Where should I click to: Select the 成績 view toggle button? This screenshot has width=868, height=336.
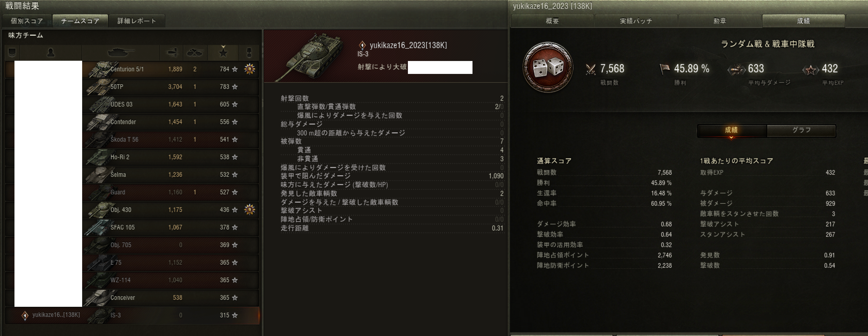(x=732, y=130)
